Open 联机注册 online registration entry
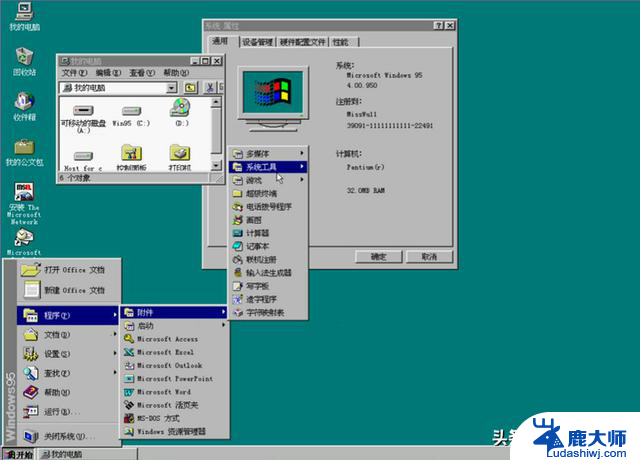 268,260
